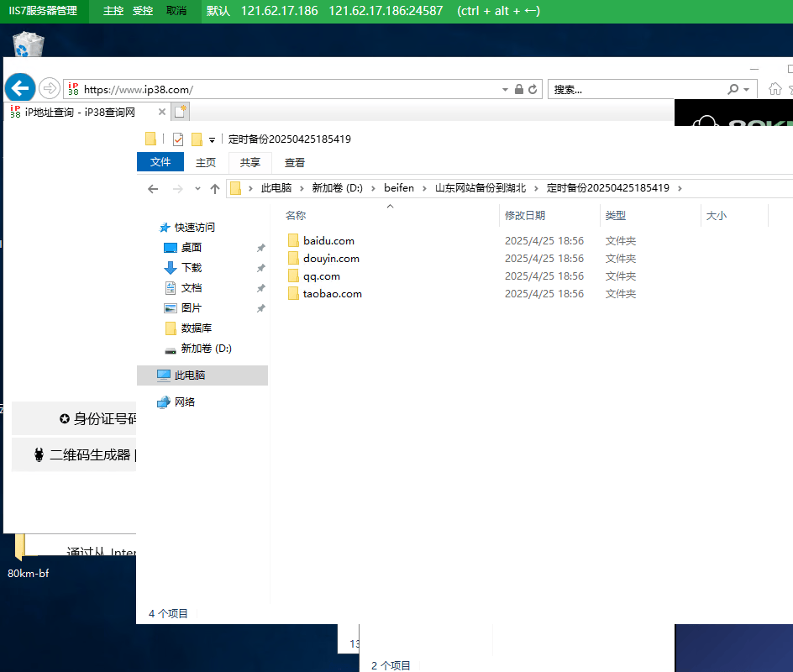Click the search magnifier icon
The width and height of the screenshot is (793, 672).
point(733,90)
